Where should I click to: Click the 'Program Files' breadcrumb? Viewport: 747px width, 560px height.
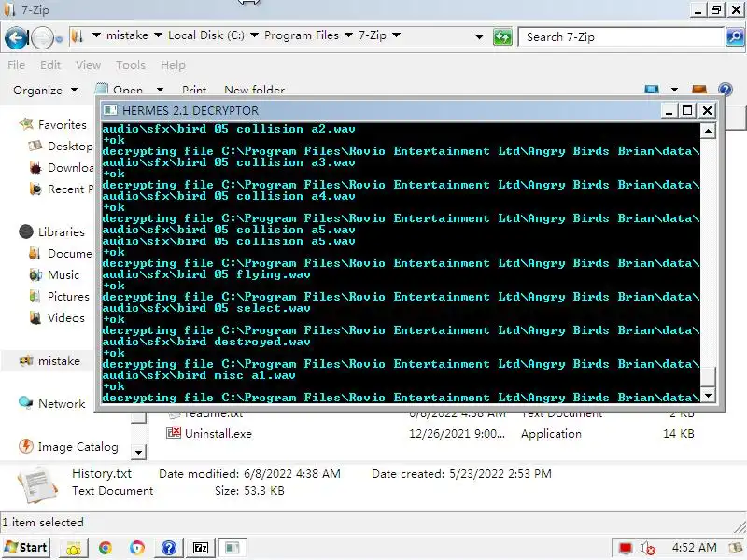[302, 35]
